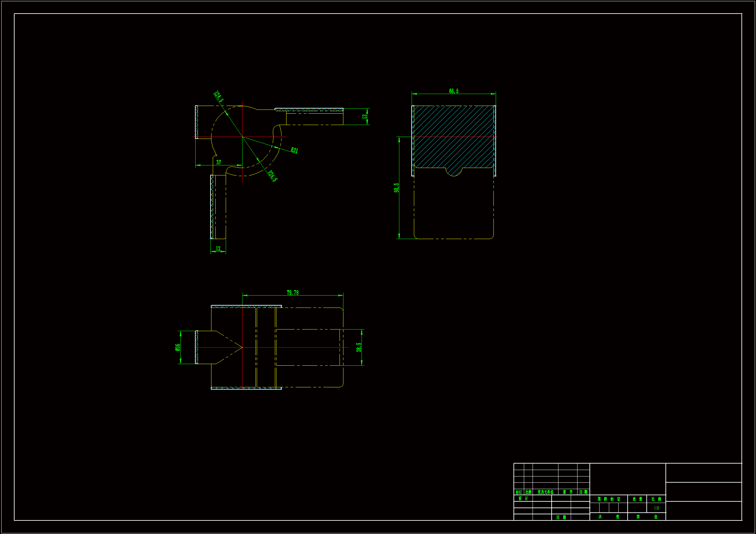Click the 13 thickness dimension text
Image resolution: width=756 pixels, height=534 pixels.
pos(364,117)
